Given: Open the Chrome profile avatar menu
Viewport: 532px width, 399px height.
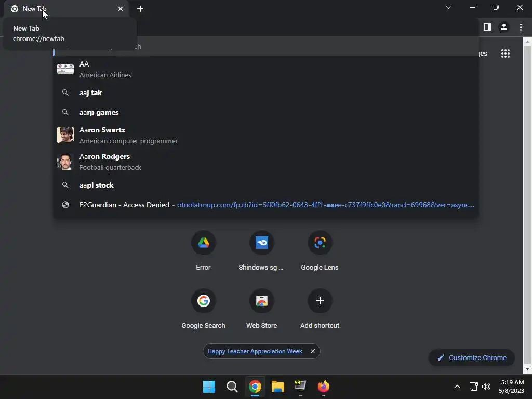Looking at the screenshot, I should pos(504,27).
